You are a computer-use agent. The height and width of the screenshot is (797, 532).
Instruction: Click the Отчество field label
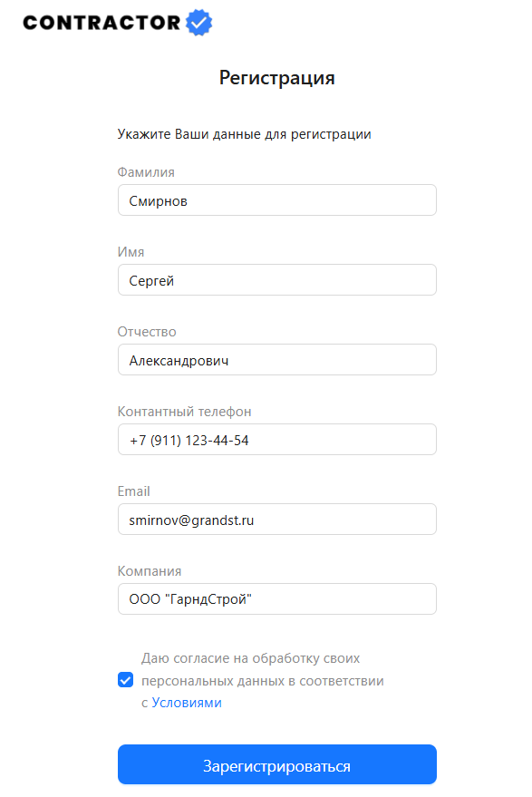click(147, 332)
